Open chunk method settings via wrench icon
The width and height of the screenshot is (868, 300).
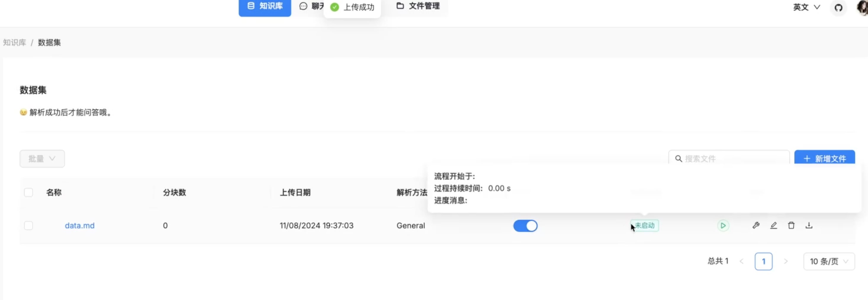click(756, 225)
